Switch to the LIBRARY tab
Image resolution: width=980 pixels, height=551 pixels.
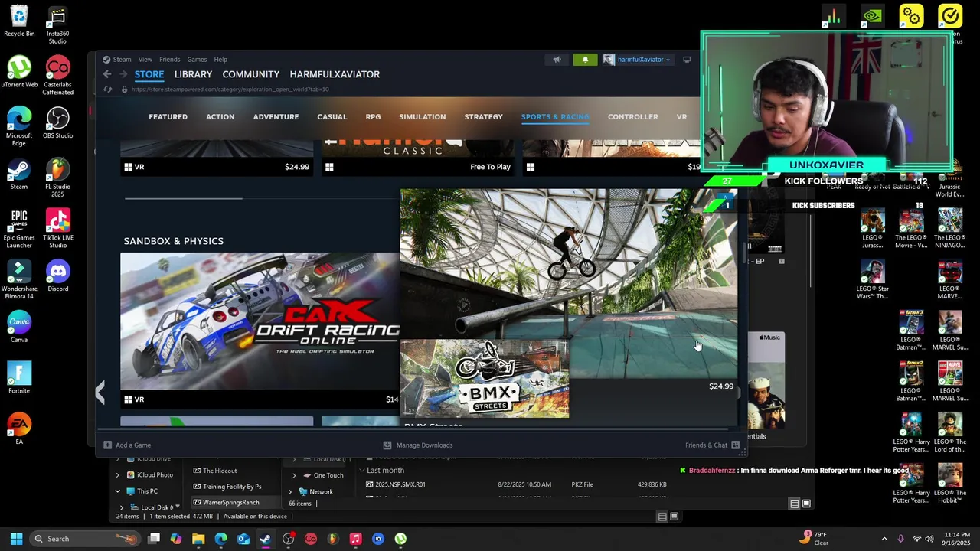193,74
